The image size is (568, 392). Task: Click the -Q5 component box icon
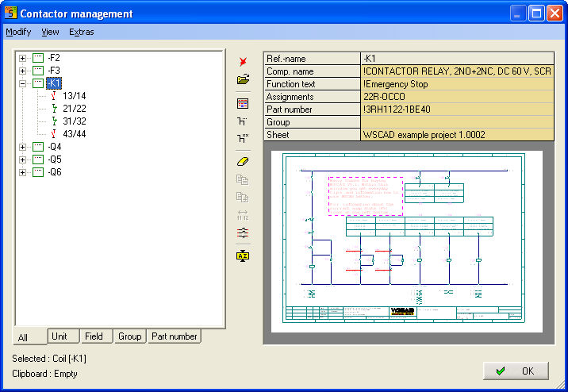pos(38,159)
